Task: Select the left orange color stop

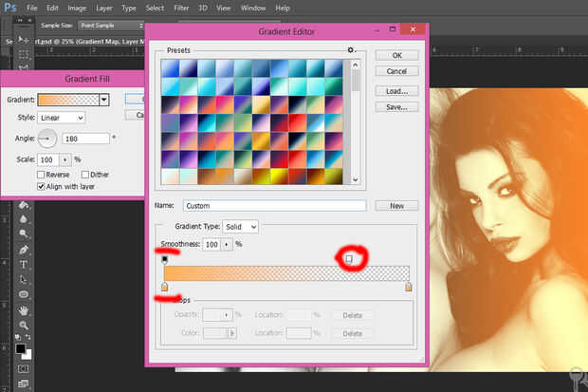Action: tap(164, 288)
